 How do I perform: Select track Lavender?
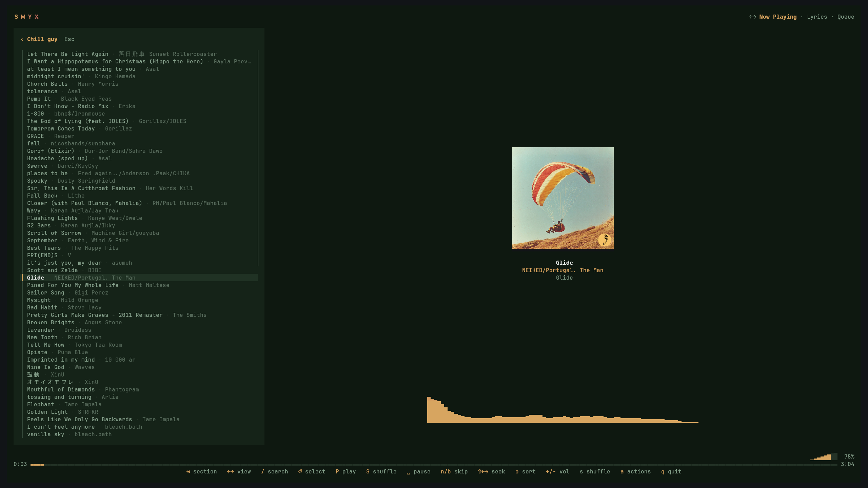point(140,330)
